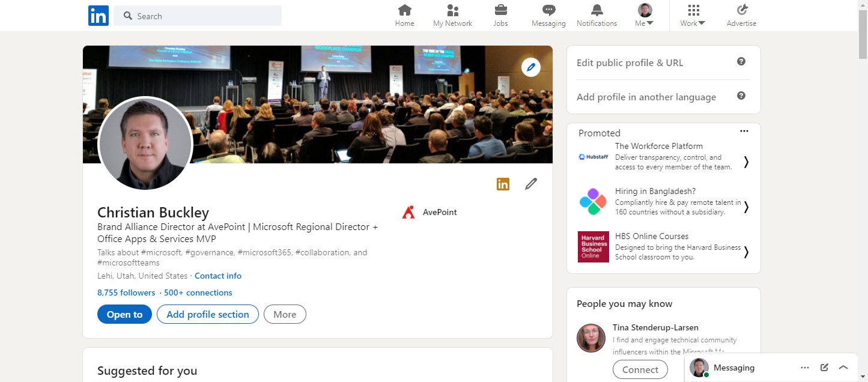The image size is (868, 382).
Task: Click into the Search field
Action: point(198,16)
